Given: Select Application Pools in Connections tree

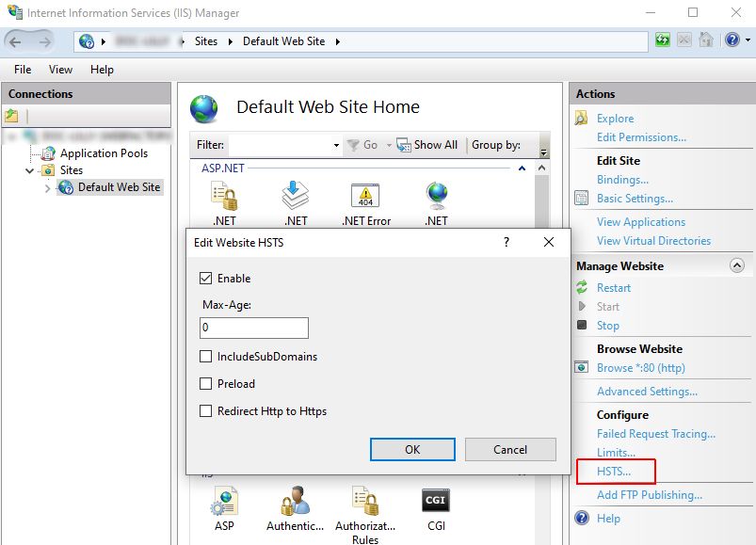Looking at the screenshot, I should tap(104, 153).
